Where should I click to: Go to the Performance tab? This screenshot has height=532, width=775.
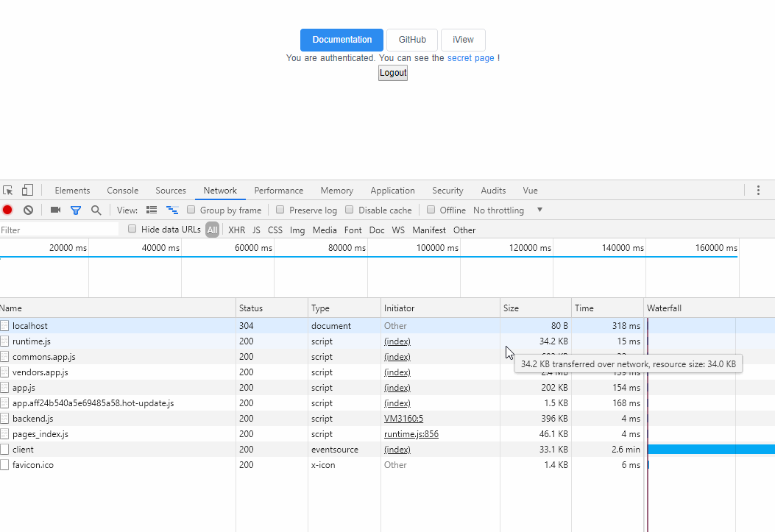pos(279,190)
